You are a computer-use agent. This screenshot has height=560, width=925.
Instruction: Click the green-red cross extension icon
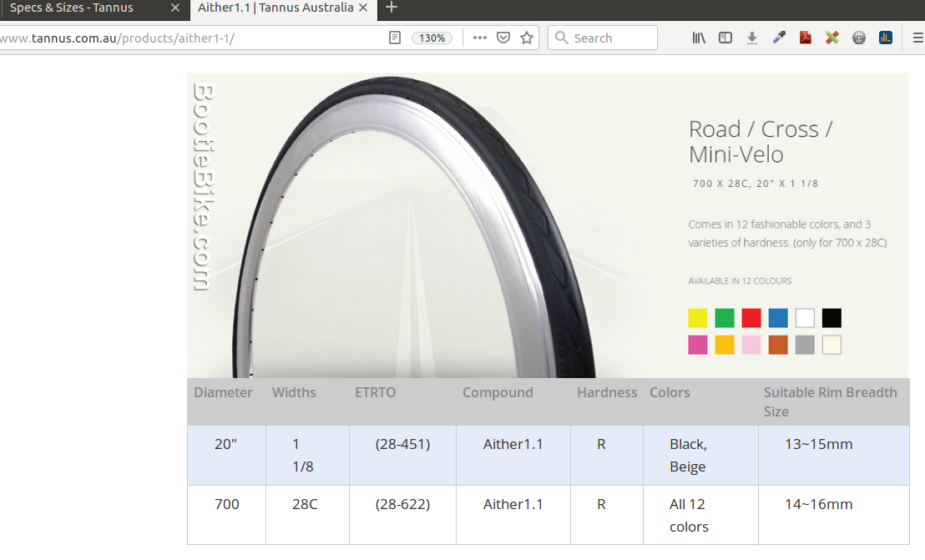point(831,38)
